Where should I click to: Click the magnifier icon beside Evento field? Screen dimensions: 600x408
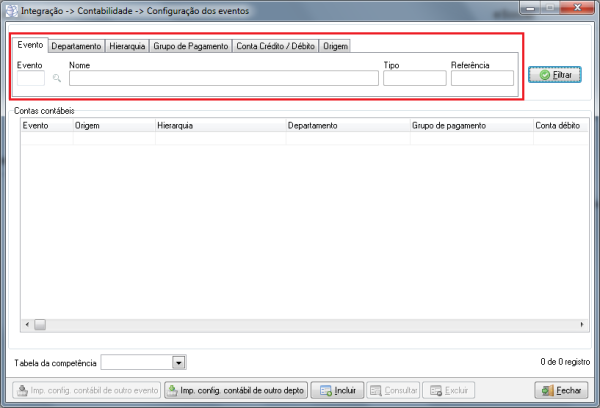click(57, 79)
